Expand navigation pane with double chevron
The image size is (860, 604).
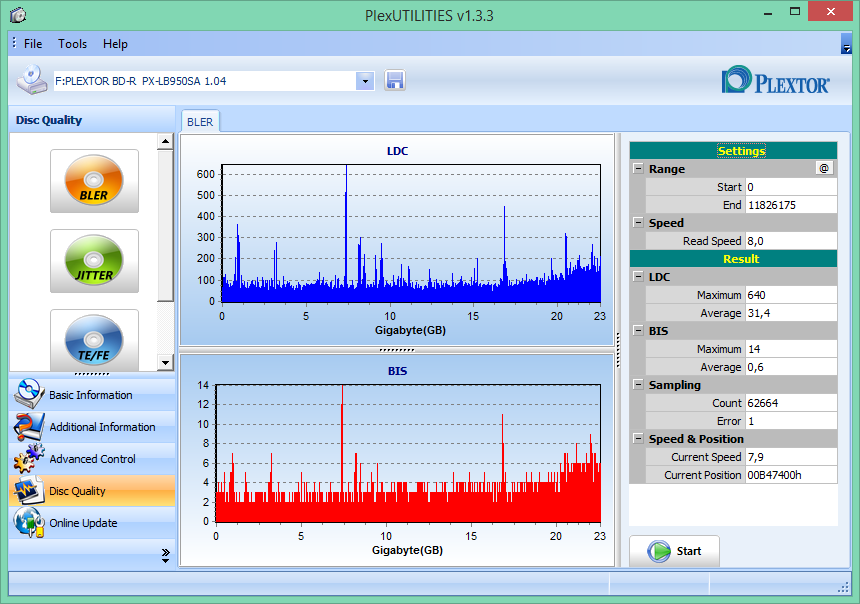click(x=166, y=555)
